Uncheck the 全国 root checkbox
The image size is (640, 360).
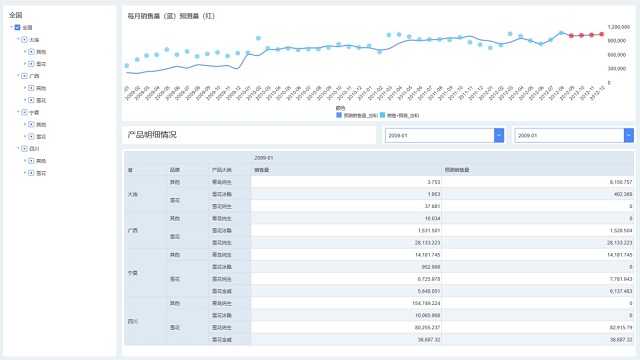point(18,27)
